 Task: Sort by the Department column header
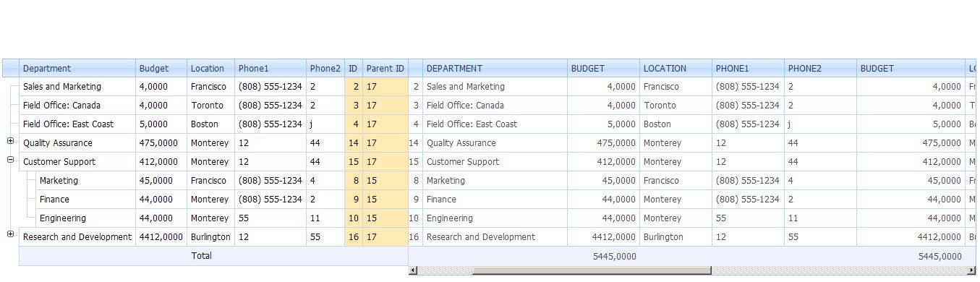click(77, 68)
